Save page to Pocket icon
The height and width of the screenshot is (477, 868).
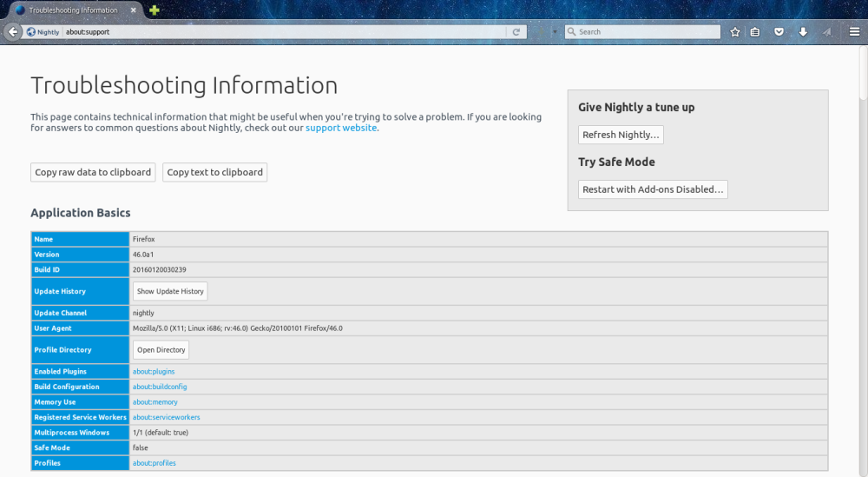(x=779, y=32)
